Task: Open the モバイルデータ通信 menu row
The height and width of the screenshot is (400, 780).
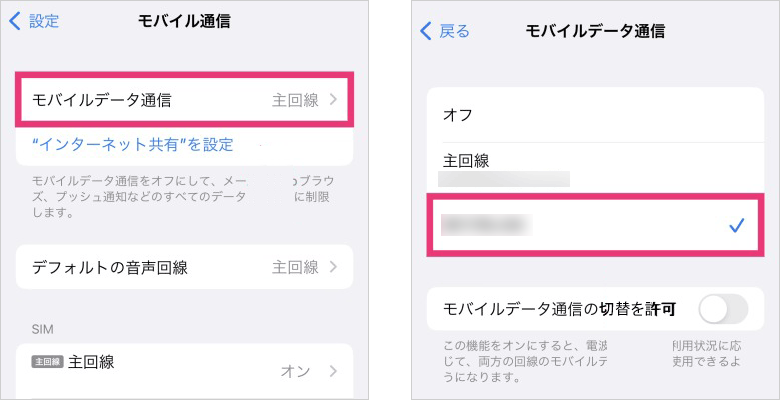Action: [x=185, y=100]
